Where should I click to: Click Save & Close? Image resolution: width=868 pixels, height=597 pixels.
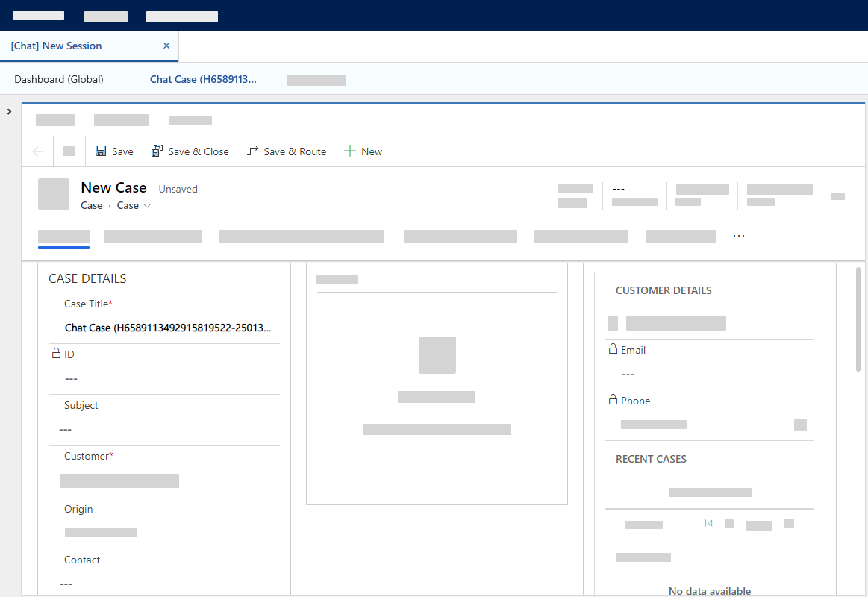(190, 151)
